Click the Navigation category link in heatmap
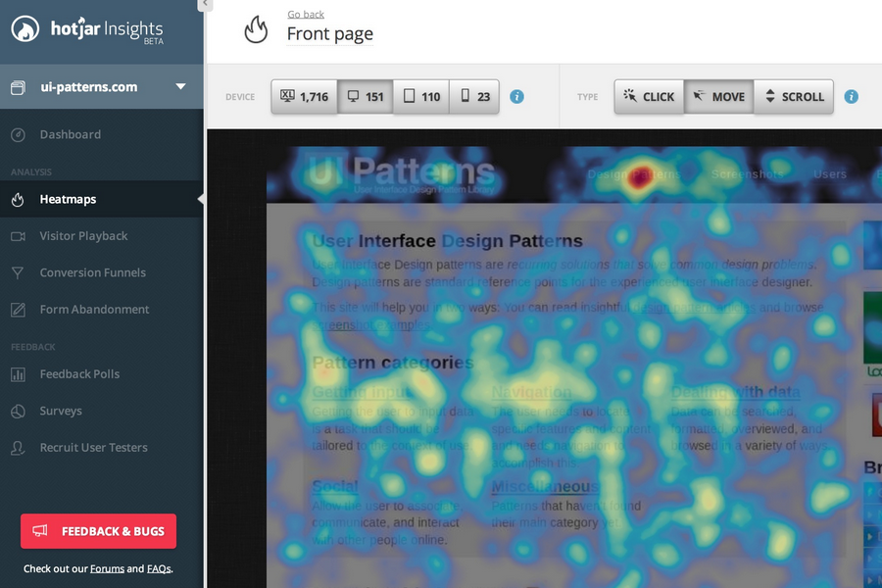882x588 pixels. pos(531,392)
